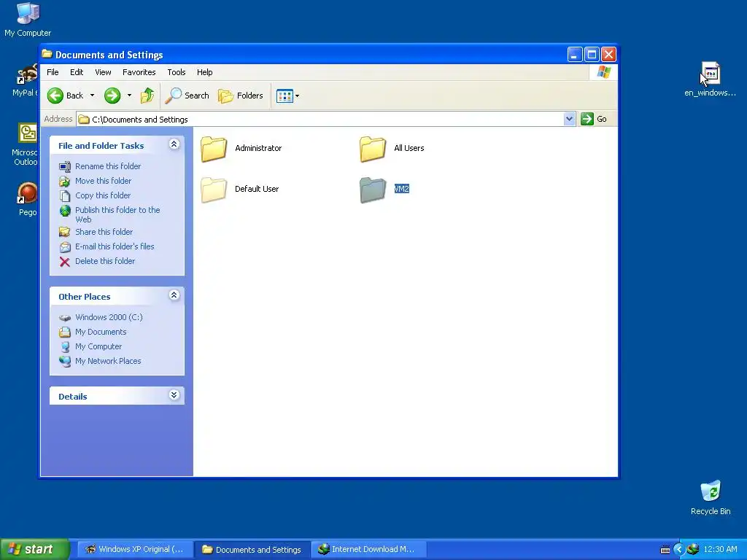The image size is (747, 560).
Task: Minimize the Documents and Settings window
Action: tap(575, 55)
